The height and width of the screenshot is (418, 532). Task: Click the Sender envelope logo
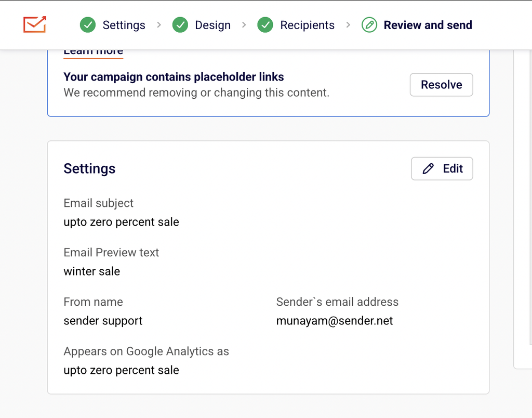[35, 24]
